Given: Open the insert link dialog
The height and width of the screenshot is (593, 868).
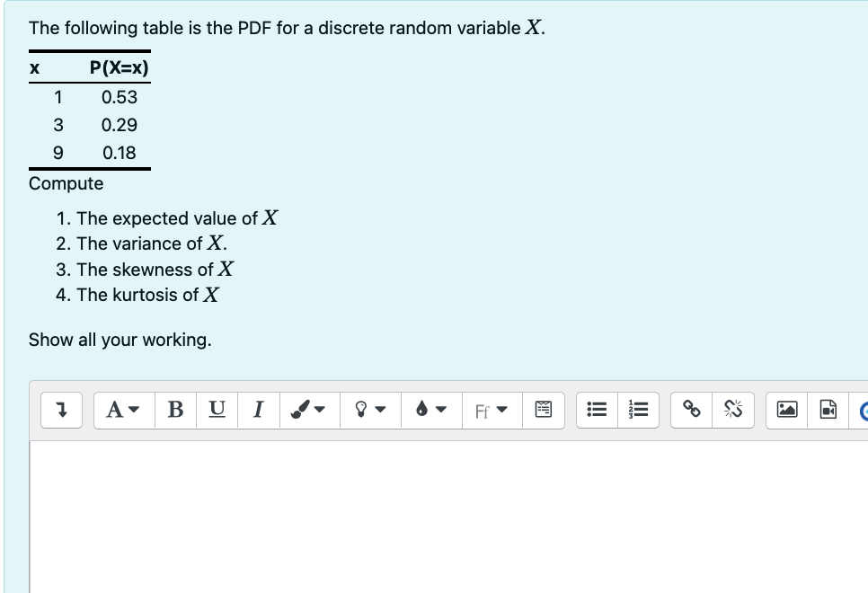Looking at the screenshot, I should tap(690, 410).
